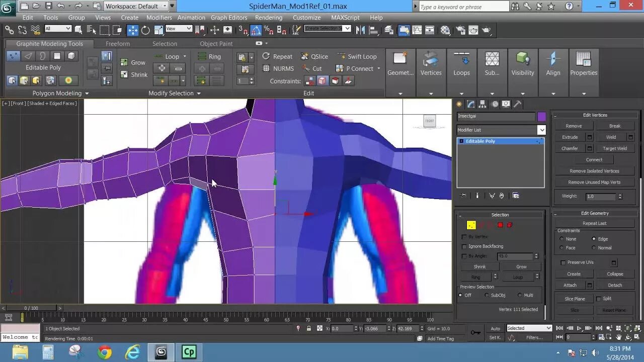Open the Modifiers menu
Image resolution: width=644 pixels, height=362 pixels.
(x=159, y=17)
